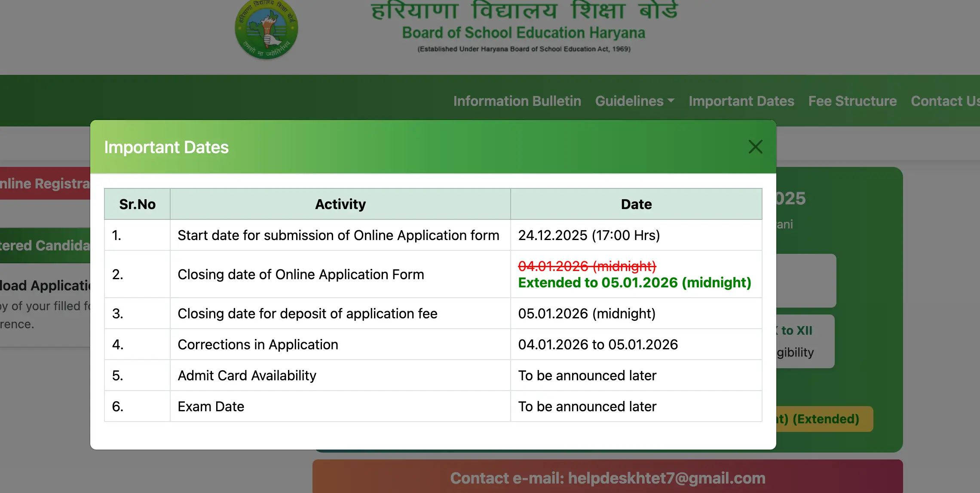Click the yellow Extended badge
Screen dimensions: 980x493
pos(825,419)
